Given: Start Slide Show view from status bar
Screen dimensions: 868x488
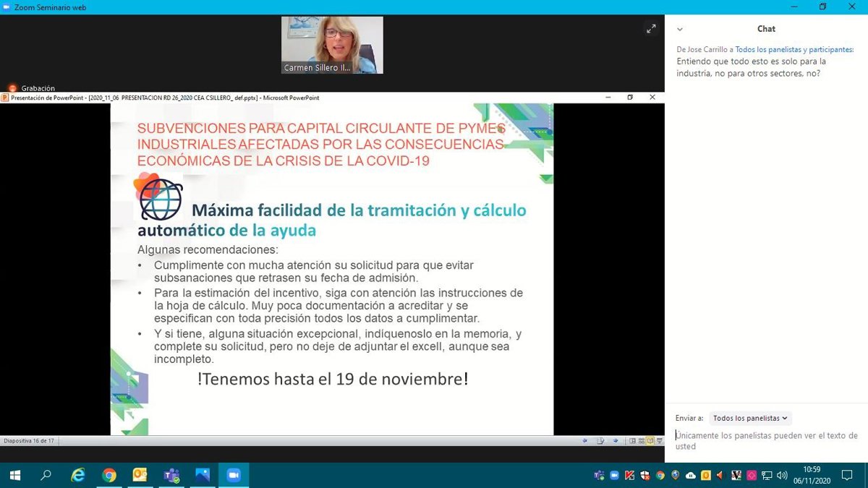Looking at the screenshot, I should pos(659,440).
